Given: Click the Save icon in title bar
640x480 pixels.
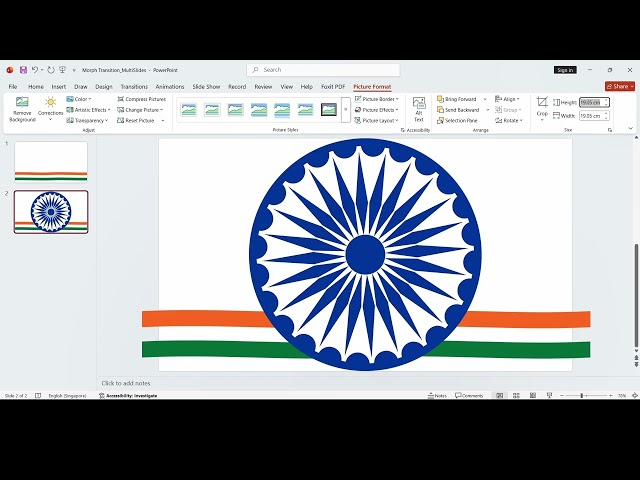Looking at the screenshot, I should (23, 70).
